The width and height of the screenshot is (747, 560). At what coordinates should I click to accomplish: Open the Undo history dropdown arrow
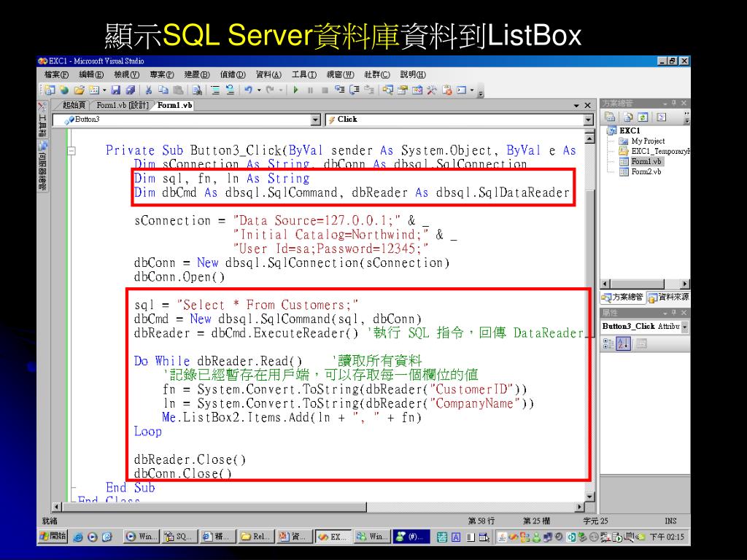point(259,90)
